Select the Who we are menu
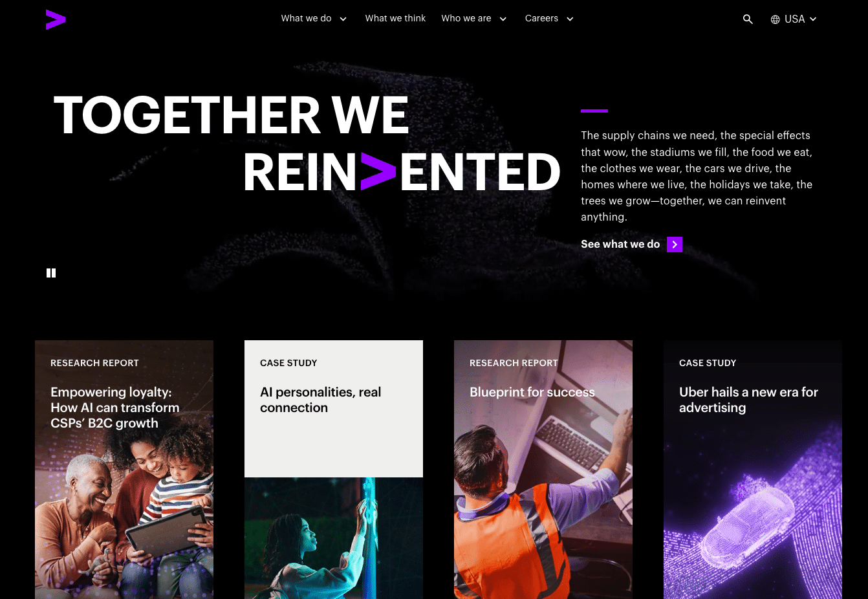Viewport: 868px width, 599px height. click(466, 18)
